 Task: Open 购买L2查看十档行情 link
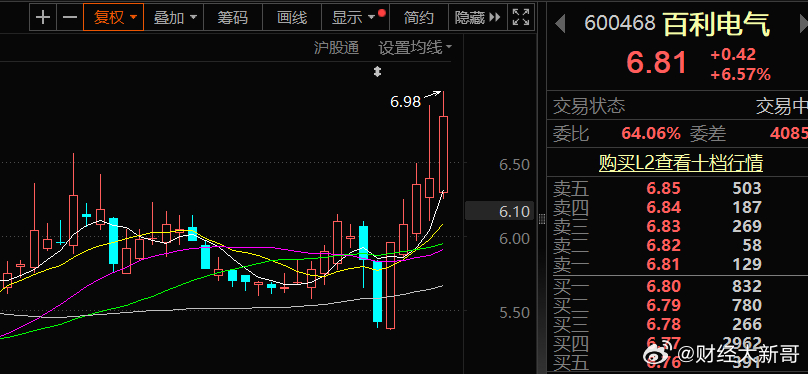pos(681,163)
